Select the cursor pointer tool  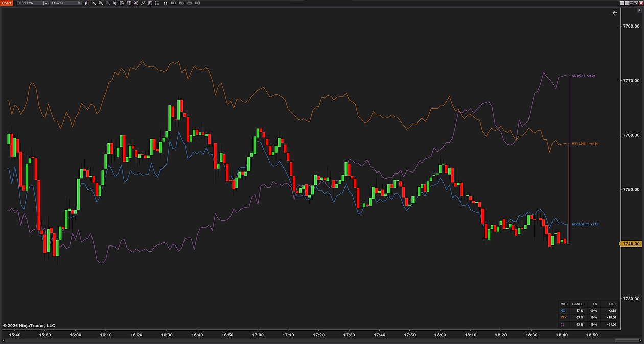point(114,3)
